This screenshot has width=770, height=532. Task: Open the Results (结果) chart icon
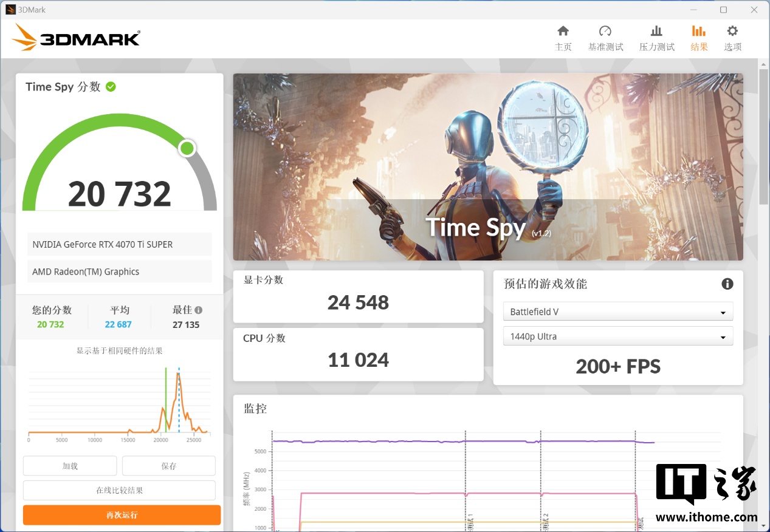pos(699,32)
